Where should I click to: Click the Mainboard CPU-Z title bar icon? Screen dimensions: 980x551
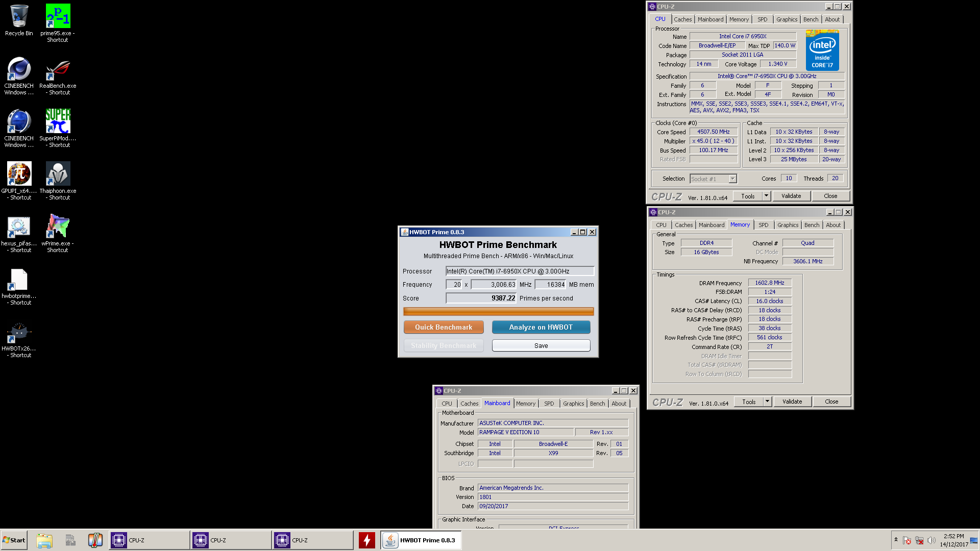(438, 391)
